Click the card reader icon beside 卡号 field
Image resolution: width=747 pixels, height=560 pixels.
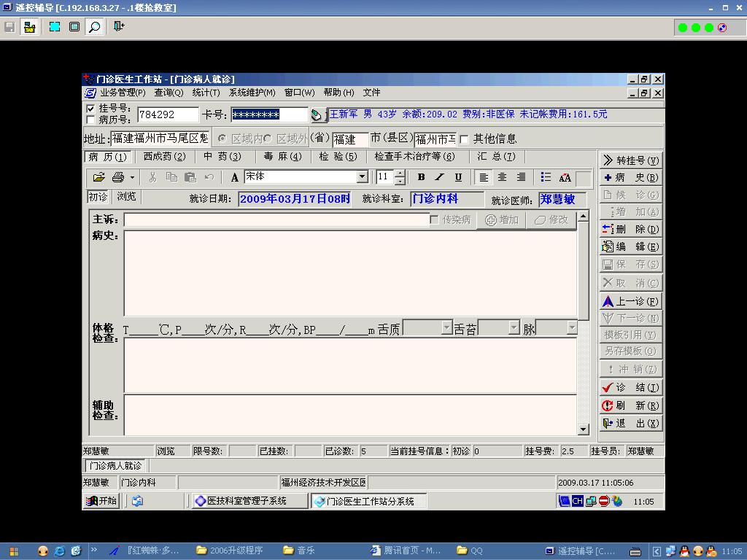coord(317,115)
